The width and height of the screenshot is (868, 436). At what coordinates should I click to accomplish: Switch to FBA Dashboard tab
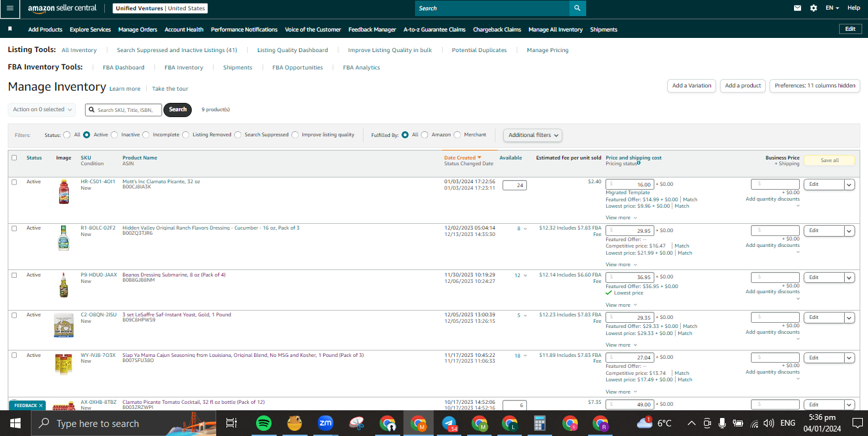click(124, 68)
